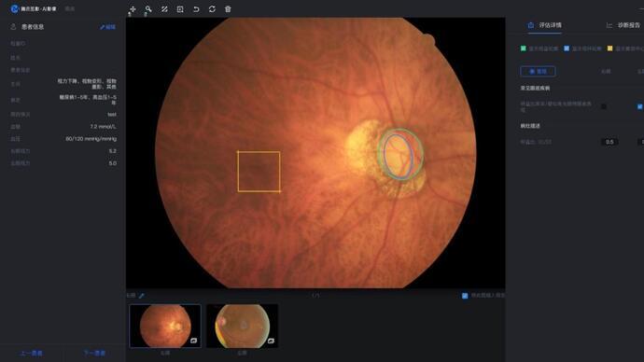This screenshot has height=362, width=644.
Task: Click the trash delete icon
Action: (228, 9)
